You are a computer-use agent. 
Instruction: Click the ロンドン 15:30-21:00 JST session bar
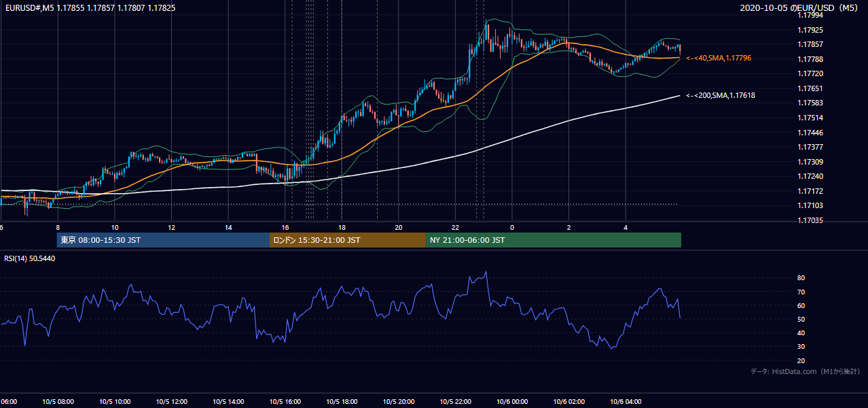click(x=348, y=240)
